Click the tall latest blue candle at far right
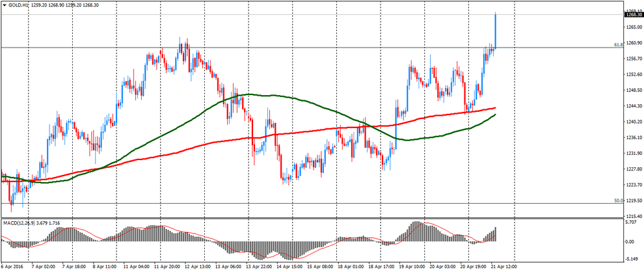Image resolution: width=644 pixels, height=272 pixels. (x=495, y=30)
